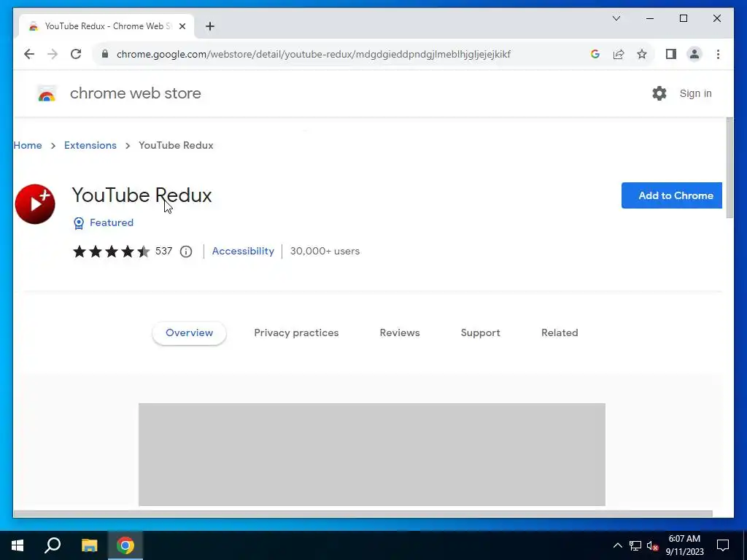Viewport: 747px width, 560px height.
Task: Open a new tab with the plus button
Action: pos(210,26)
